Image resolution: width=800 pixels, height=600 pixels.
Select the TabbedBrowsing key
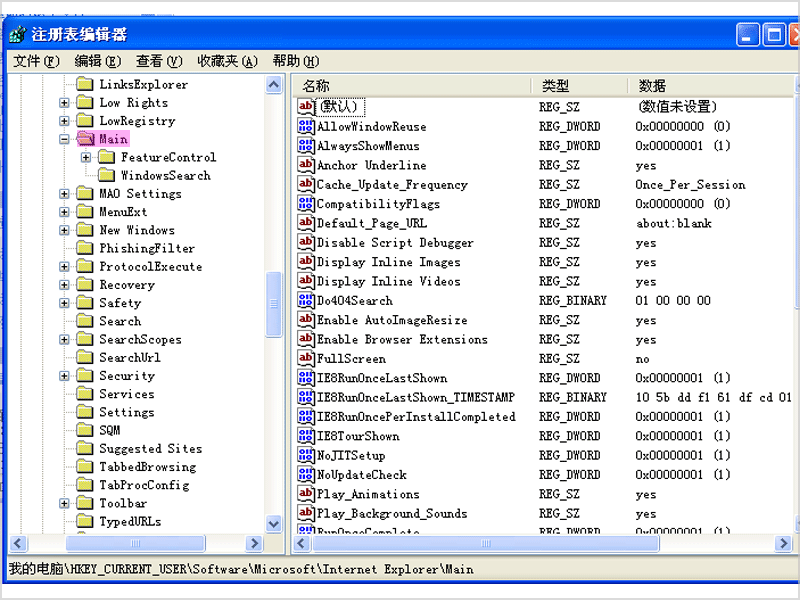(147, 467)
